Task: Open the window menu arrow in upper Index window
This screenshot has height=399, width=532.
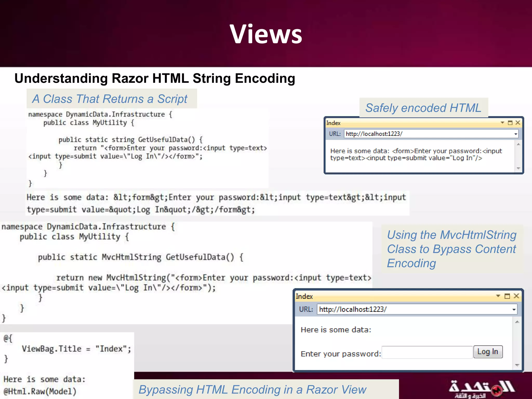Action: click(502, 123)
